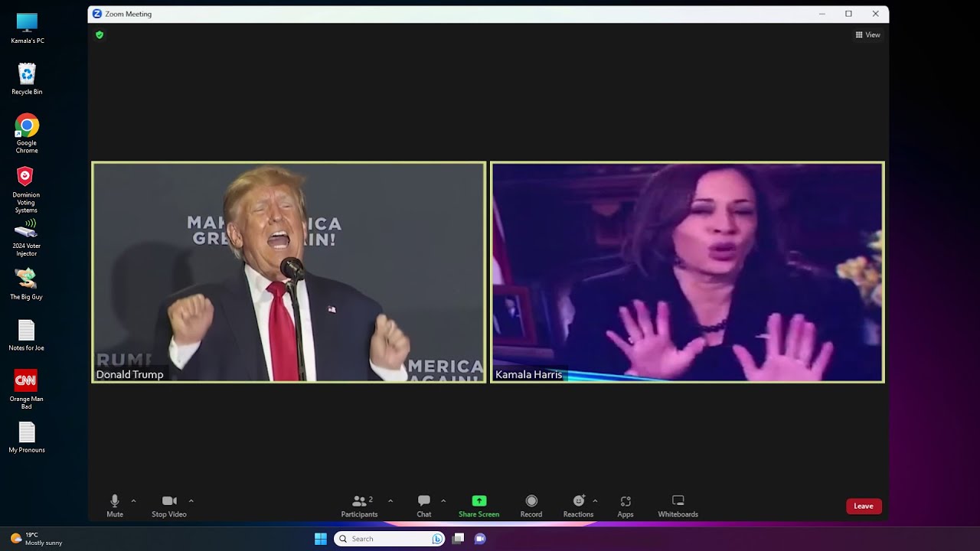
Task: Click green encryption shield icon
Action: coord(100,34)
